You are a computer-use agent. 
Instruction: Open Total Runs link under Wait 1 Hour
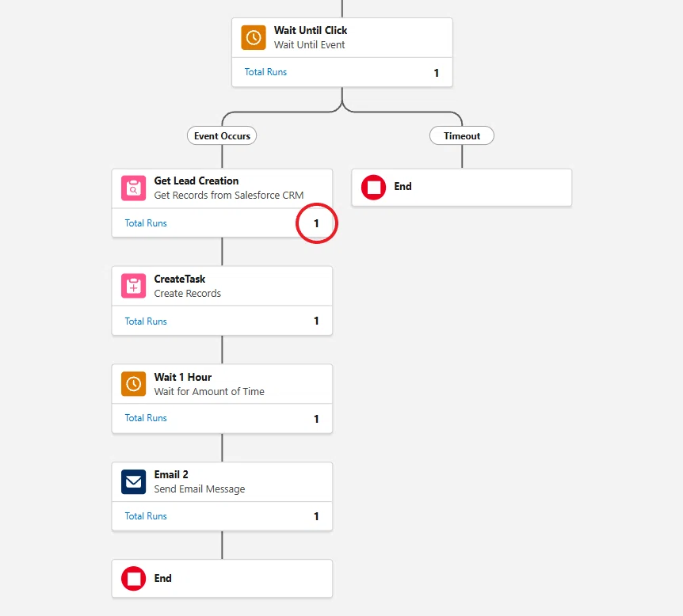click(146, 418)
